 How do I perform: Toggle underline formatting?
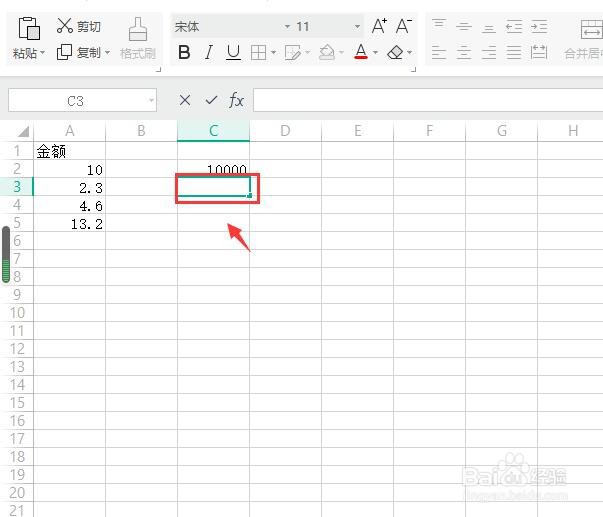point(233,52)
